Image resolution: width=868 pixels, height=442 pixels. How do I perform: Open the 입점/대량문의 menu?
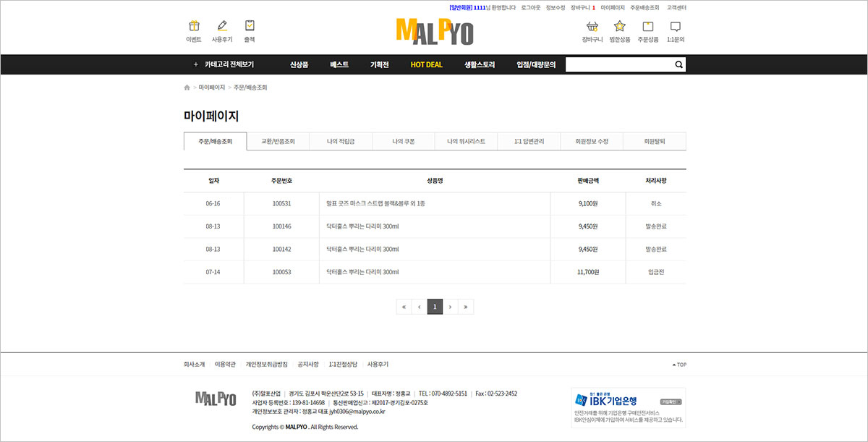click(x=536, y=64)
